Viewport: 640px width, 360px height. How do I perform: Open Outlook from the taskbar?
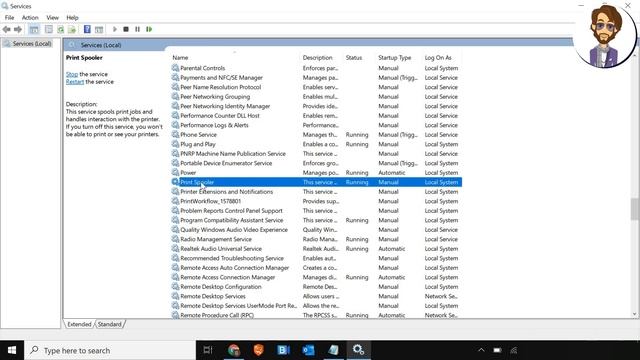[308, 350]
